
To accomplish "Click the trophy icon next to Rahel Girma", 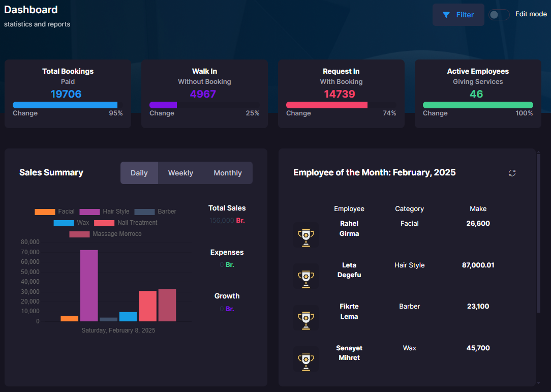I will click(x=306, y=235).
